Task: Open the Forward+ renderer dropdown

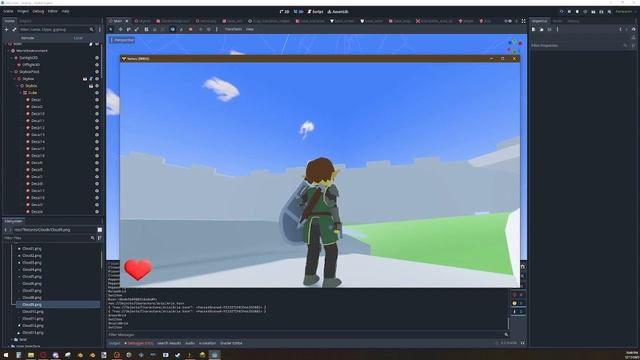Action: (x=625, y=12)
